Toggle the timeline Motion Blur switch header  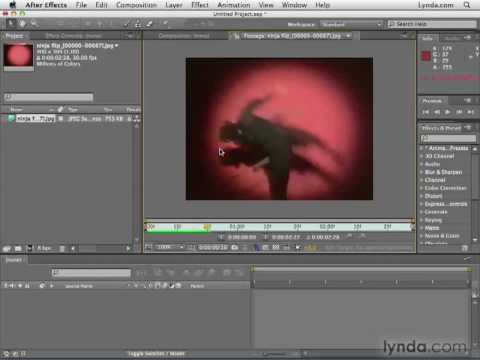tap(166, 286)
